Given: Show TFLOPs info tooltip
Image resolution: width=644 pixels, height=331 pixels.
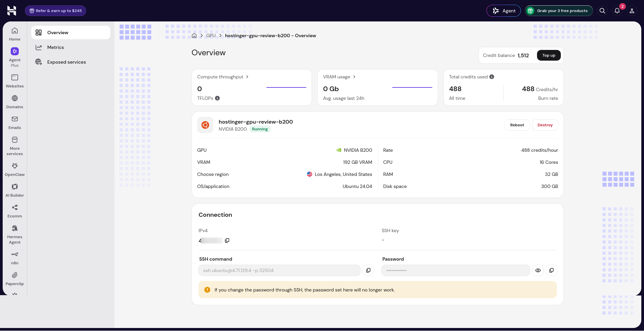Looking at the screenshot, I should tap(217, 98).
